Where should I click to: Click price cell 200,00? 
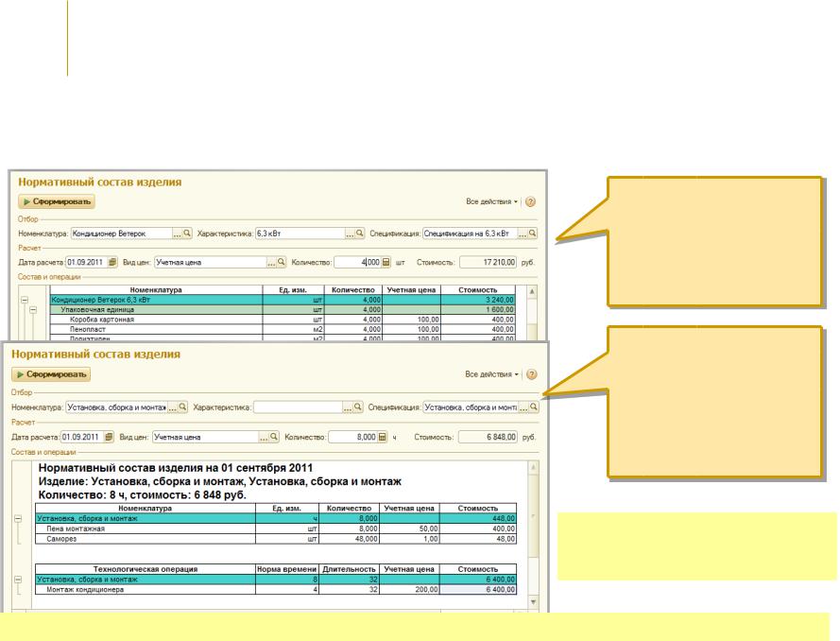(x=409, y=590)
